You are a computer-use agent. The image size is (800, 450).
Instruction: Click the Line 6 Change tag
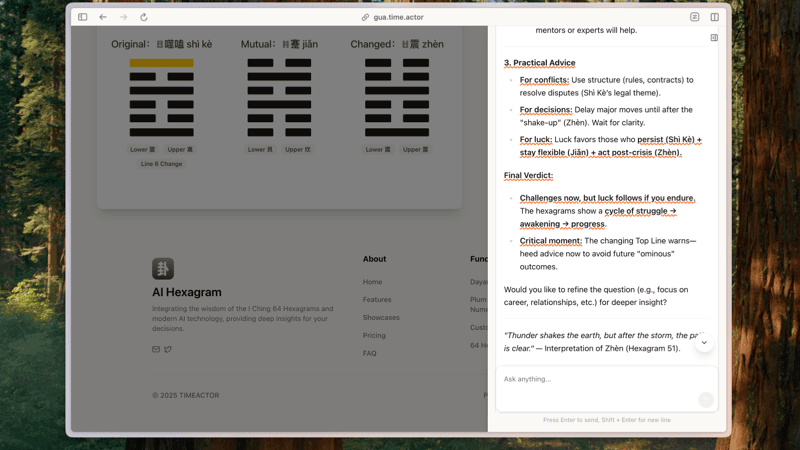click(x=161, y=164)
